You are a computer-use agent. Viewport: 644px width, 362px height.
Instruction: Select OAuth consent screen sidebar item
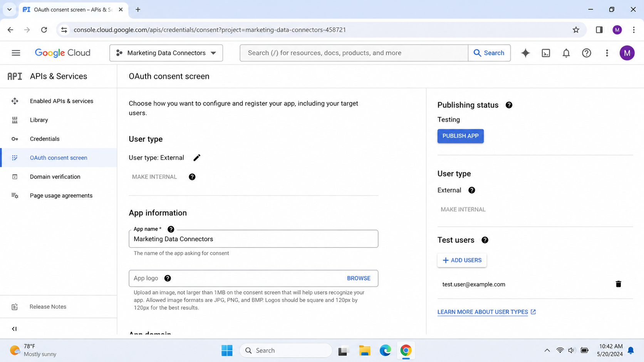pos(59,158)
